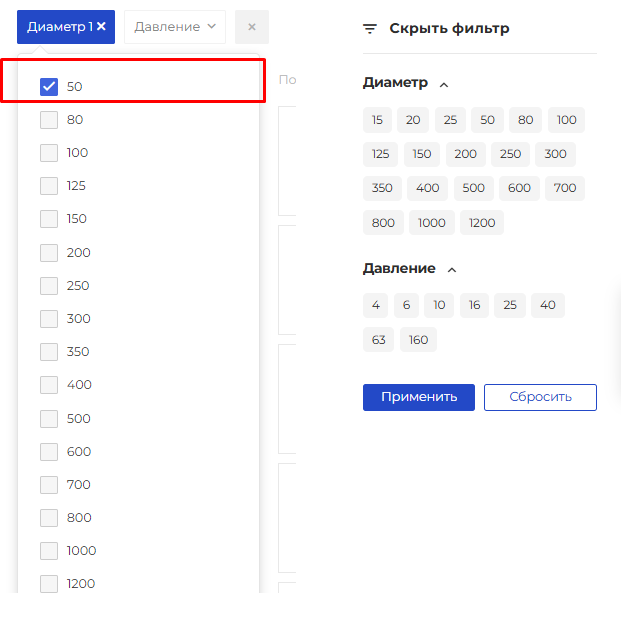Select diameter chip 350 in filter panel
The width and height of the screenshot is (633, 618).
coord(382,189)
